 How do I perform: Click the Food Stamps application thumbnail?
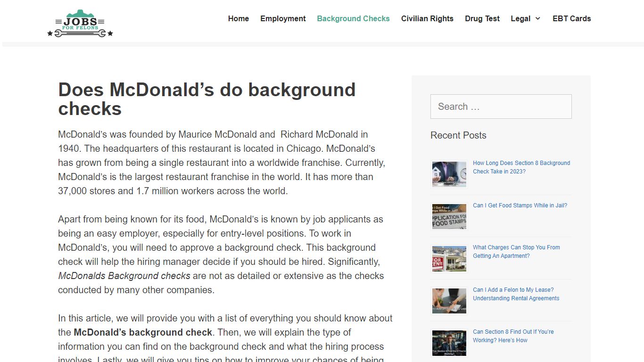(x=449, y=216)
